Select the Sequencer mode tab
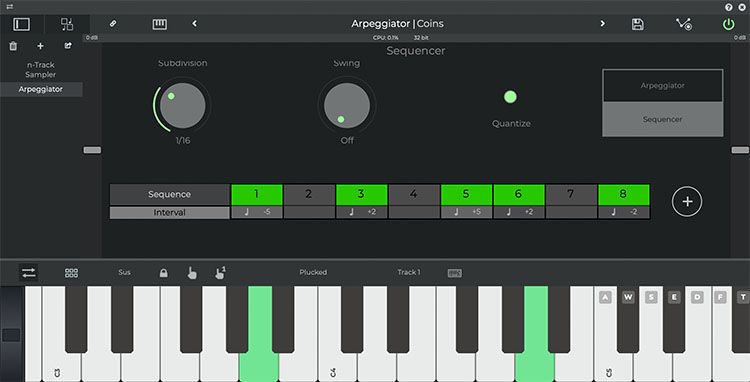This screenshot has height=382, width=750. click(x=662, y=120)
